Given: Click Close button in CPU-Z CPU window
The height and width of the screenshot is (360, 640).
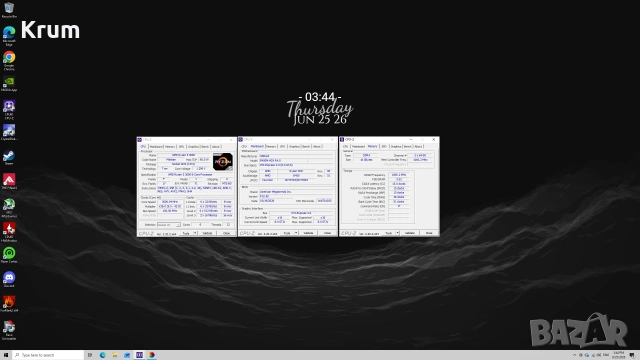Looking at the screenshot, I should [227, 233].
